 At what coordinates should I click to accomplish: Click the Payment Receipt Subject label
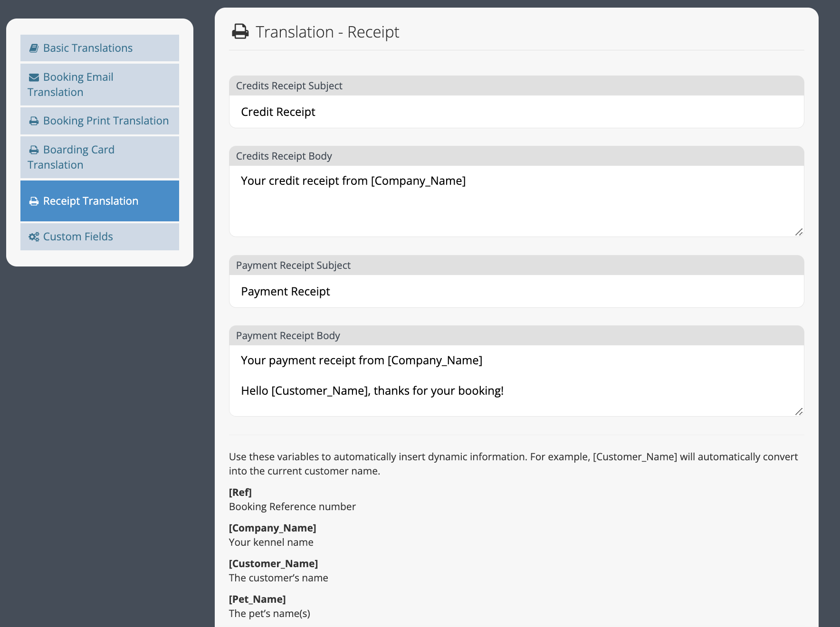[x=293, y=265]
